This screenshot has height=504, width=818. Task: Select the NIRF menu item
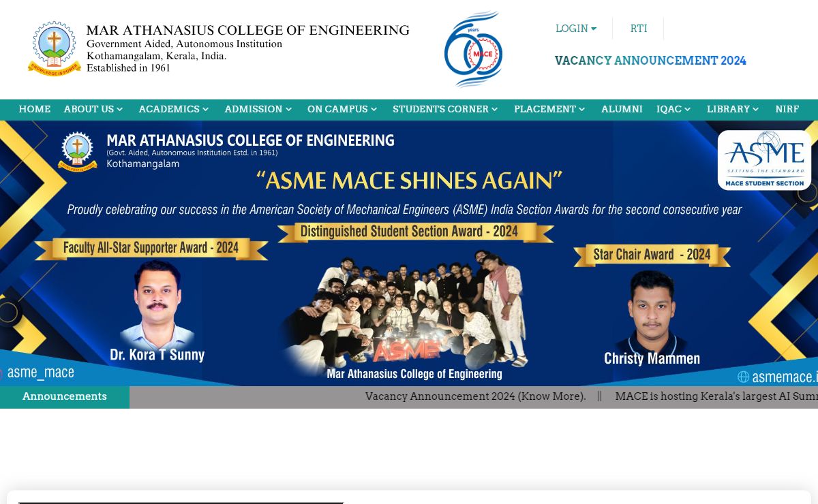pyautogui.click(x=787, y=109)
